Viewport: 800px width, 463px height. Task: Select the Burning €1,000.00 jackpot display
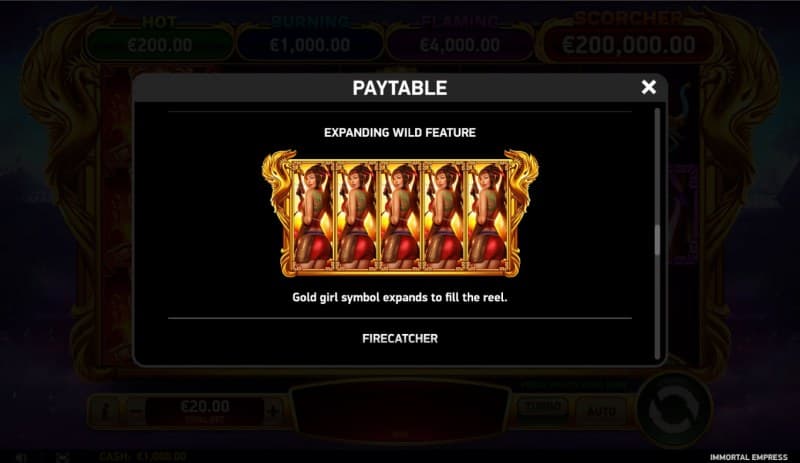[310, 38]
